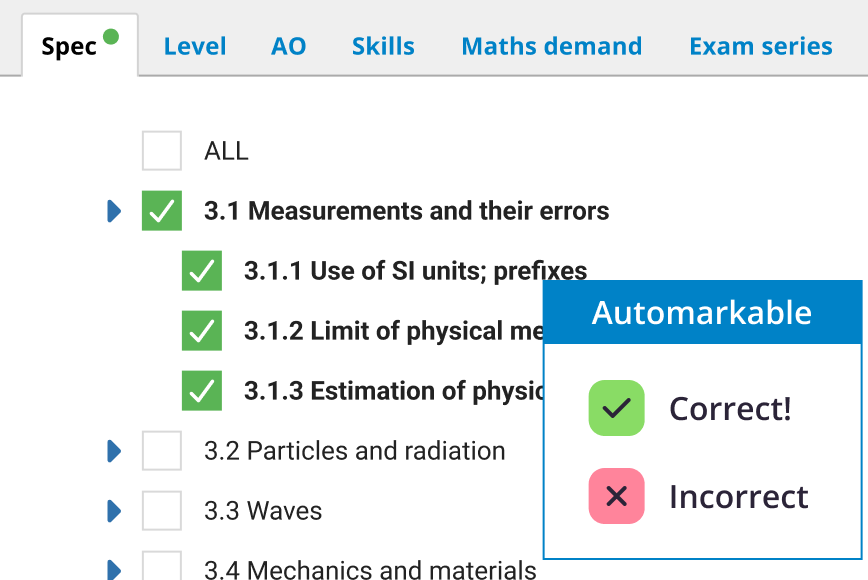This screenshot has width=868, height=580.
Task: Uncheck 3.1 Measurements and their errors
Action: click(x=161, y=211)
